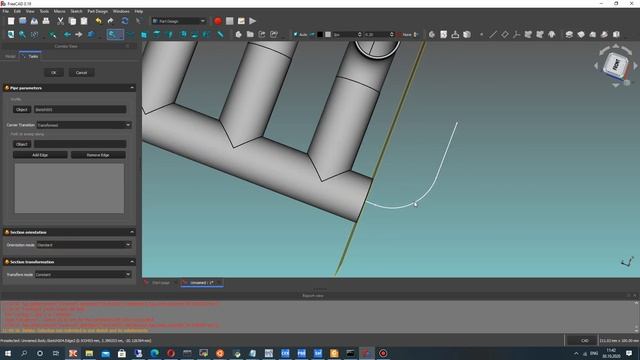640x360 pixels.
Task: Click the back navigation arrow icon
Action: coord(67,35)
